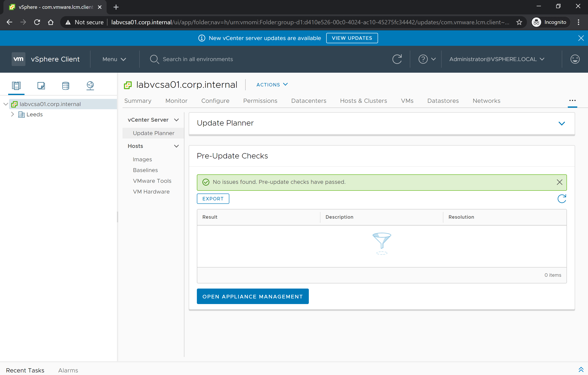Switch to the Monitor tab
This screenshot has height=375, width=588.
176,101
